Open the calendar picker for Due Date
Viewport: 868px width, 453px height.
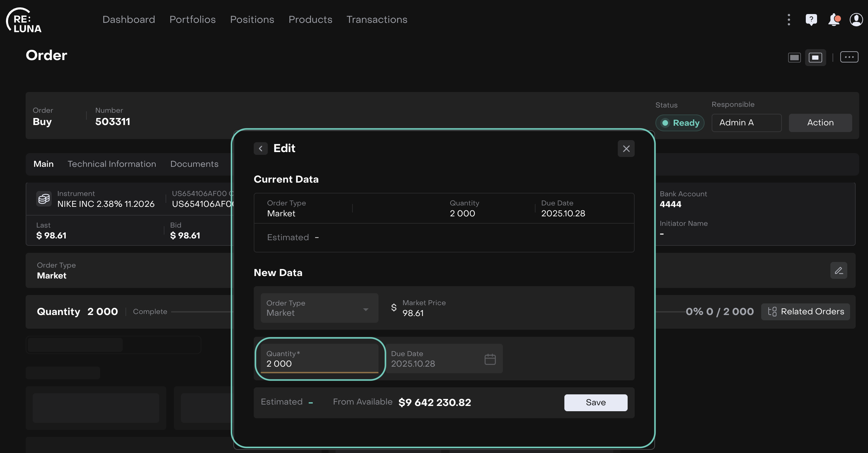tap(490, 359)
